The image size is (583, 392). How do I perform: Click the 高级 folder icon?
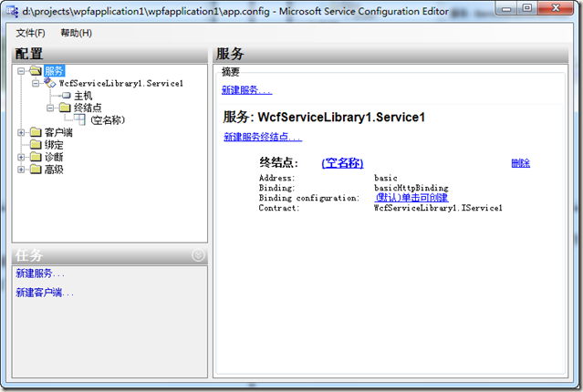pos(36,169)
